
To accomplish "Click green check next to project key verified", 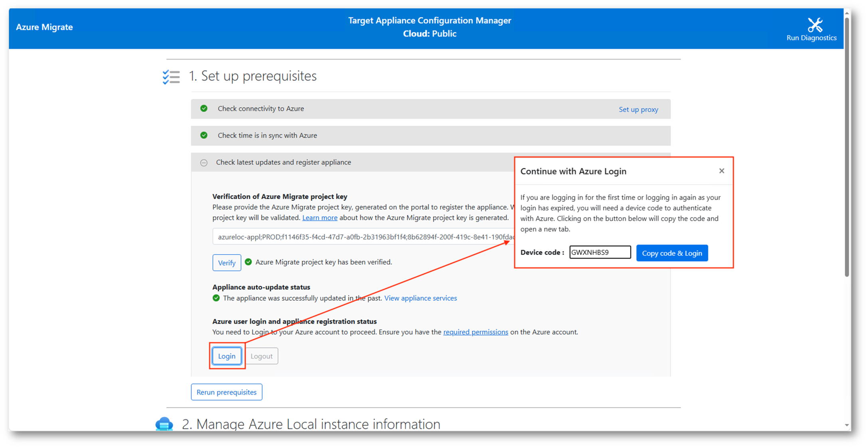I will tap(248, 262).
